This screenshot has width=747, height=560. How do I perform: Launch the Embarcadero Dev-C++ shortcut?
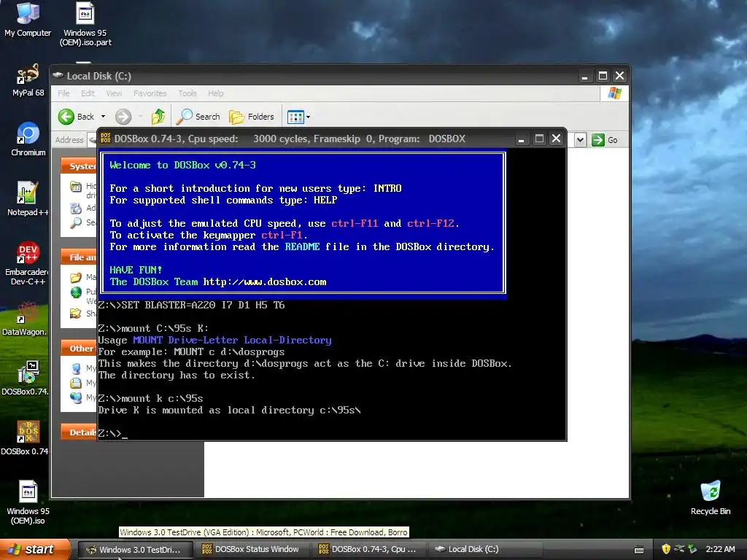click(27, 262)
